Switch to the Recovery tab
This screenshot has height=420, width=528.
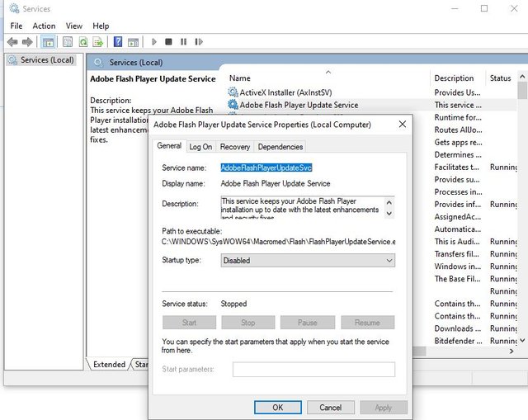(x=234, y=147)
